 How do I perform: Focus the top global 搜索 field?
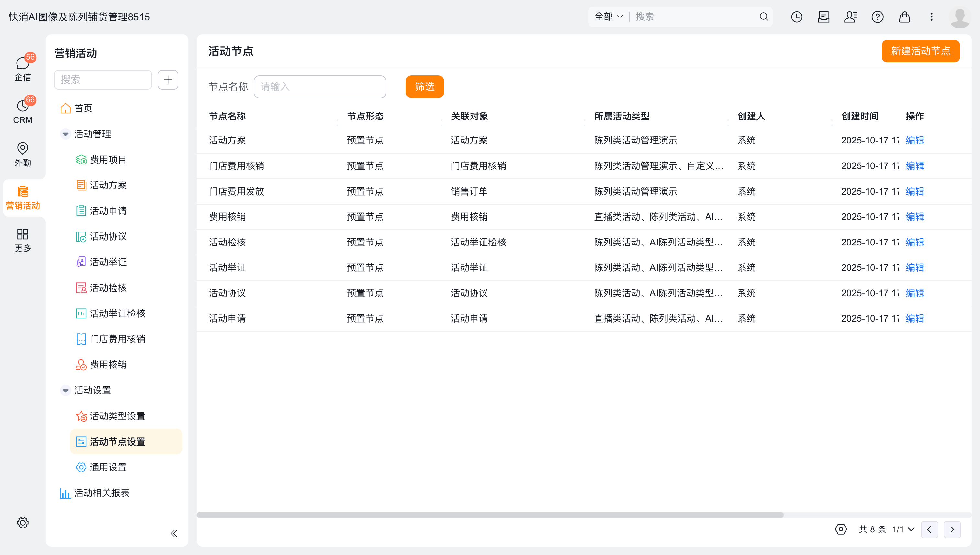pos(694,17)
